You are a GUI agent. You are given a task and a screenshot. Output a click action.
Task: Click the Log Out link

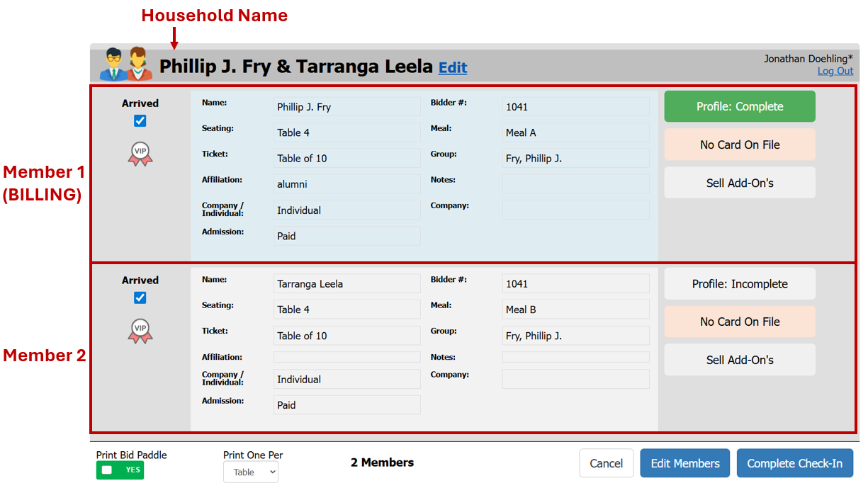[x=835, y=71]
